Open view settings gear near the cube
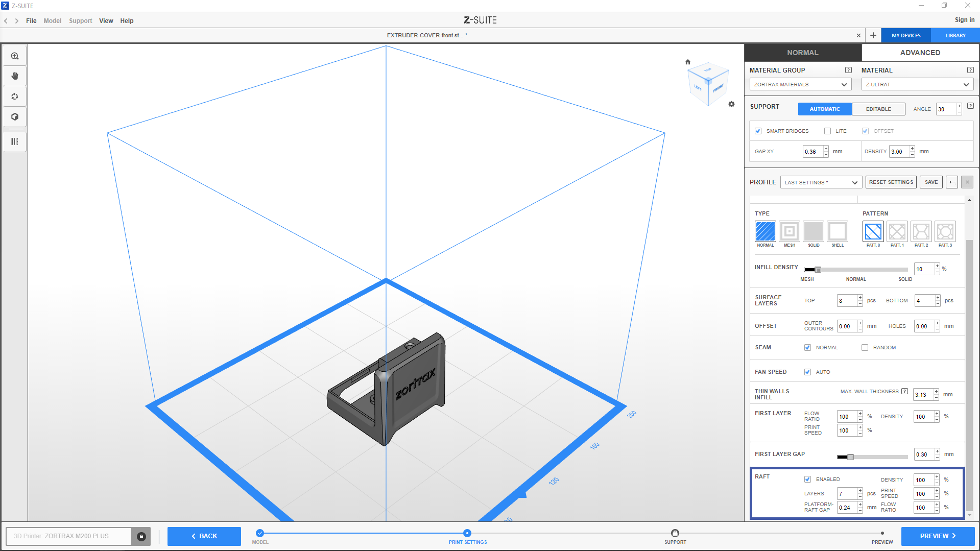This screenshot has width=980, height=551. (x=731, y=104)
